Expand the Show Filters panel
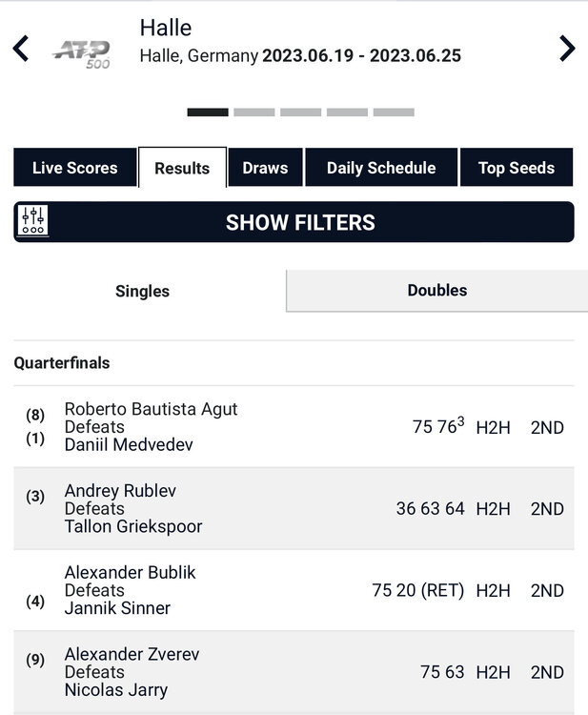 point(300,222)
